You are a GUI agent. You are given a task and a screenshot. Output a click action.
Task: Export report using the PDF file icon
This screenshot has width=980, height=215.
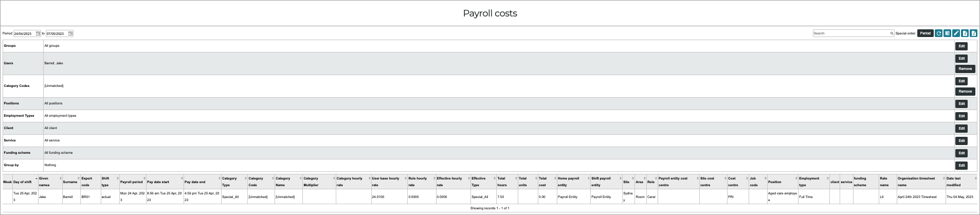pyautogui.click(x=965, y=33)
